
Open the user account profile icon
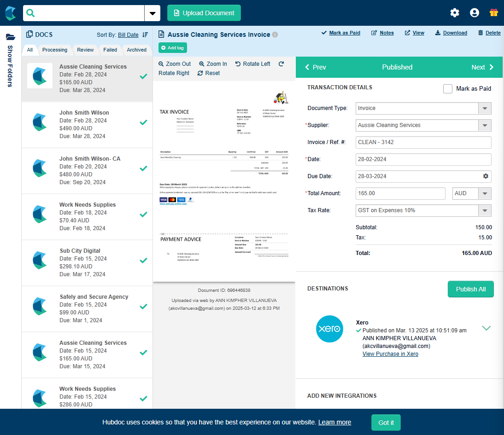[x=475, y=13]
